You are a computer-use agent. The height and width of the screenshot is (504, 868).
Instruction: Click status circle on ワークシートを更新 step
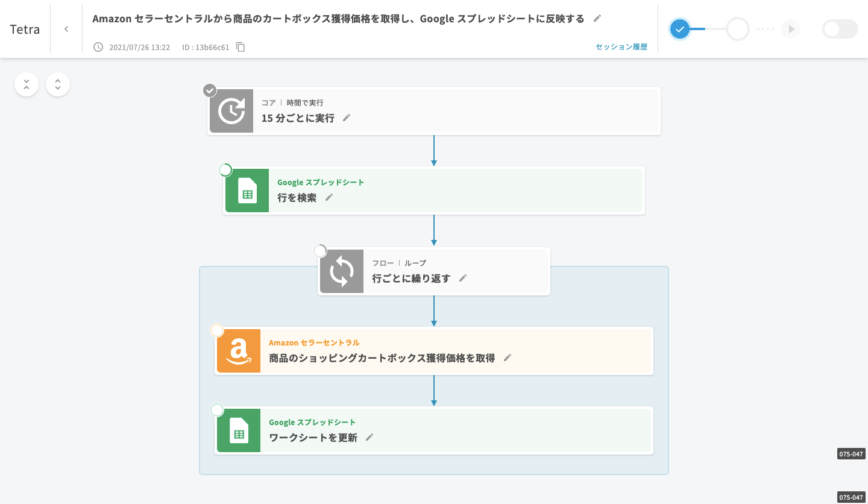[x=217, y=410]
